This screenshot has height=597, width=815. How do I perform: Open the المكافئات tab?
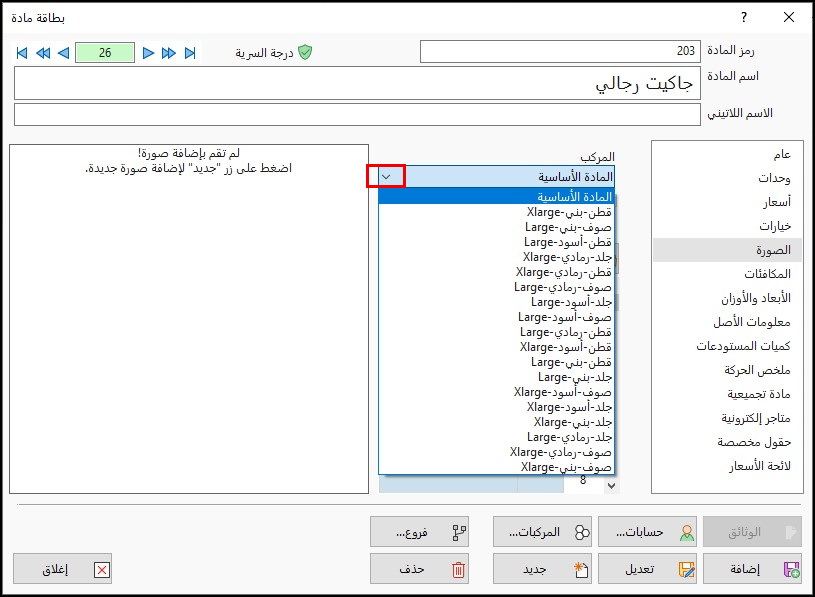pos(727,274)
